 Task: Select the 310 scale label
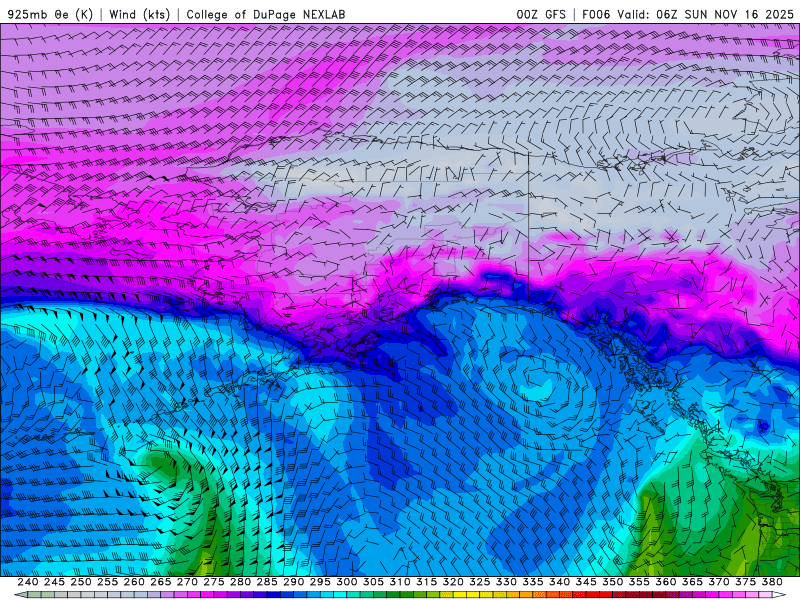399,582
